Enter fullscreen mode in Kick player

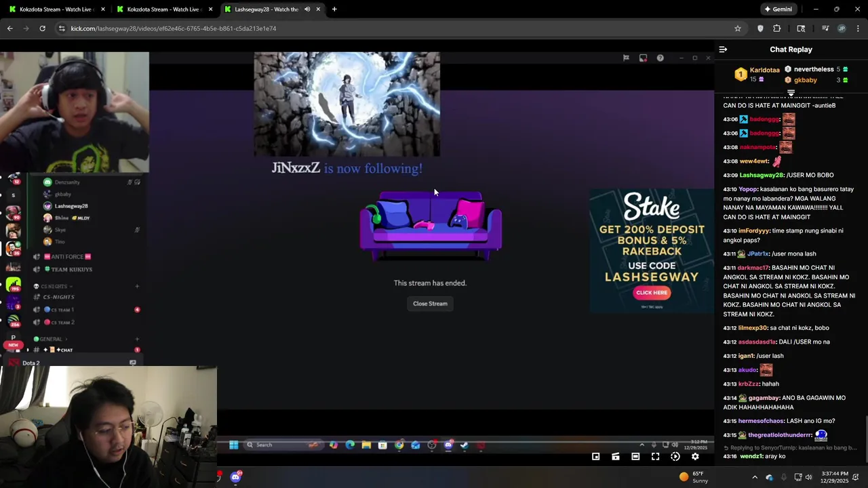(x=655, y=457)
